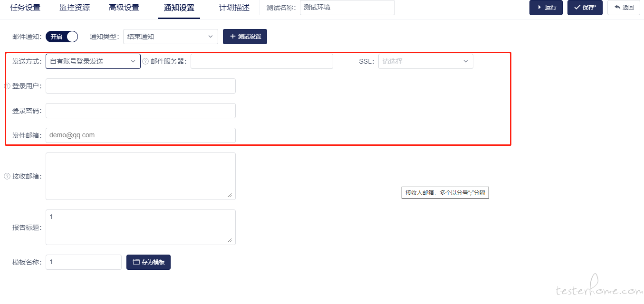644x304 pixels.
Task: Open the 计划描述 tab
Action: tap(234, 8)
